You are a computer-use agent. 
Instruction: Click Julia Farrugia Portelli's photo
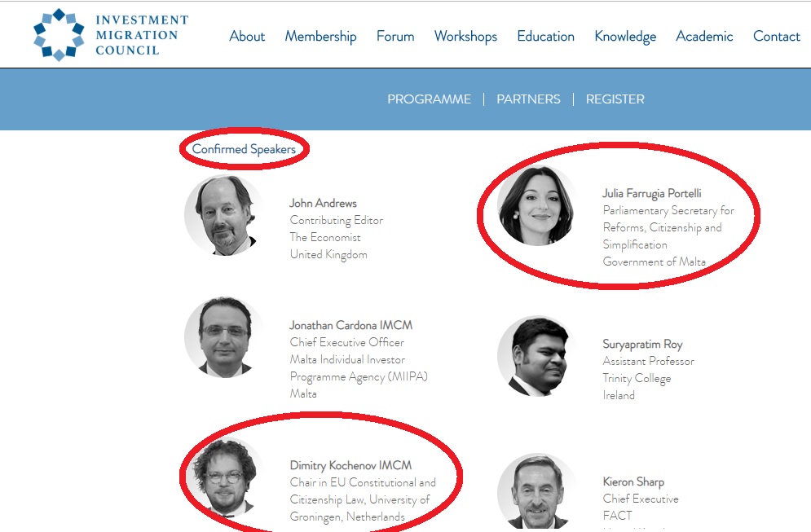click(537, 206)
